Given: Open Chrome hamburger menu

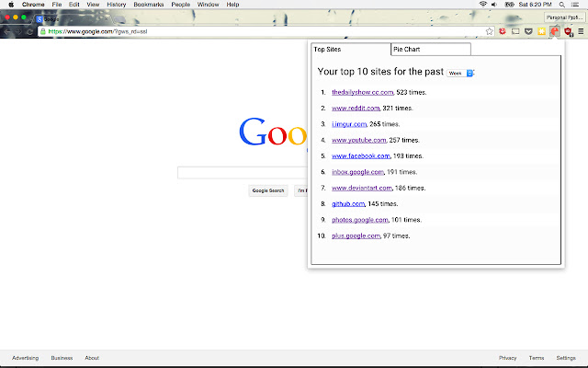Looking at the screenshot, I should pyautogui.click(x=581, y=31).
